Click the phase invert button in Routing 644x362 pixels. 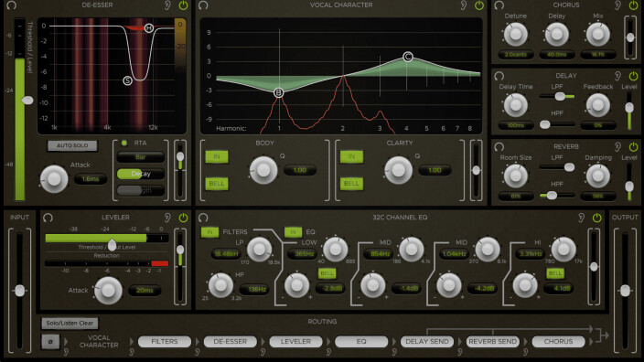click(x=50, y=342)
